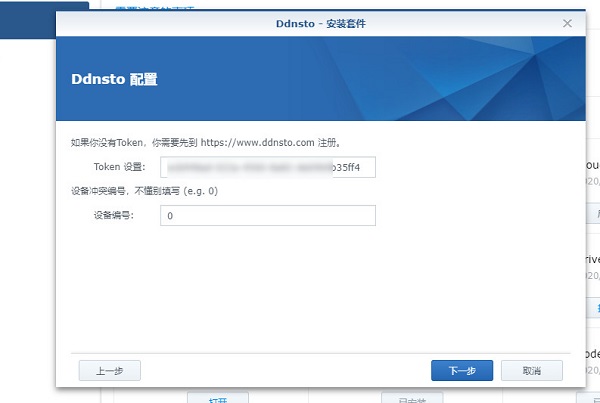The image size is (600, 403).
Task: Click the Ddnsto - 安装套件 title text
Action: coord(321,24)
